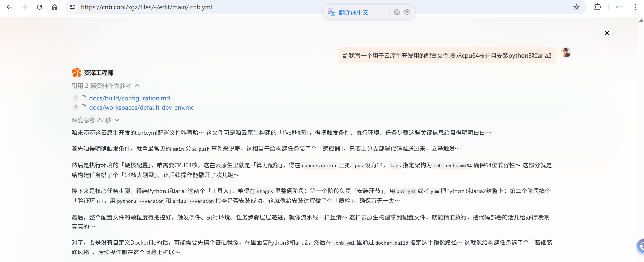This screenshot has height=262, width=644.
Task: Expand the 深度思考 29 秒 thinking details
Action: tap(117, 120)
